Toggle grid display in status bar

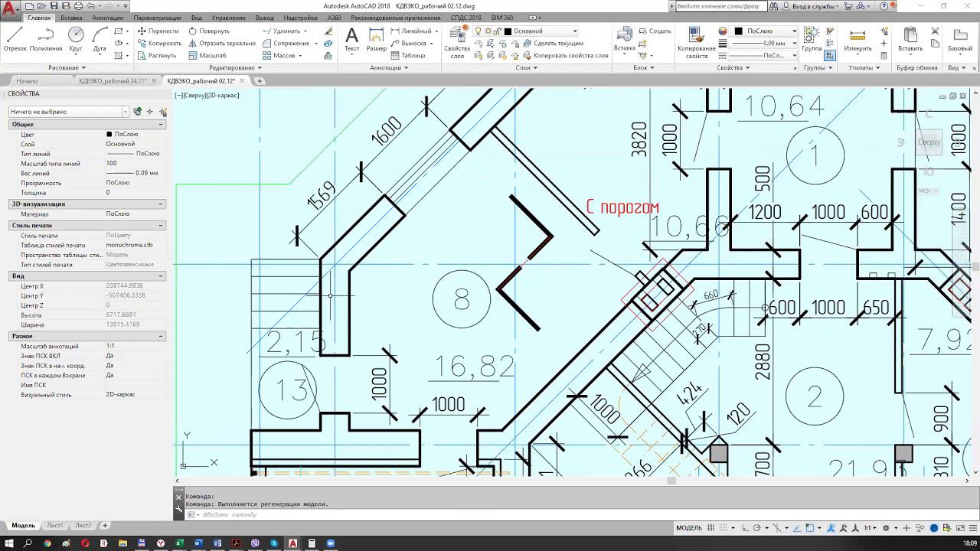pyautogui.click(x=712, y=528)
